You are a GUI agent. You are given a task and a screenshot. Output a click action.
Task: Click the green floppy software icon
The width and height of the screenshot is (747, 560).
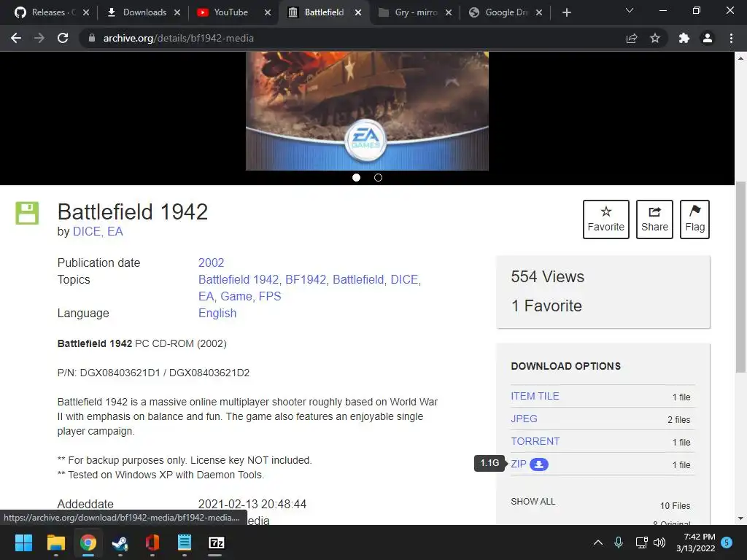pos(27,213)
